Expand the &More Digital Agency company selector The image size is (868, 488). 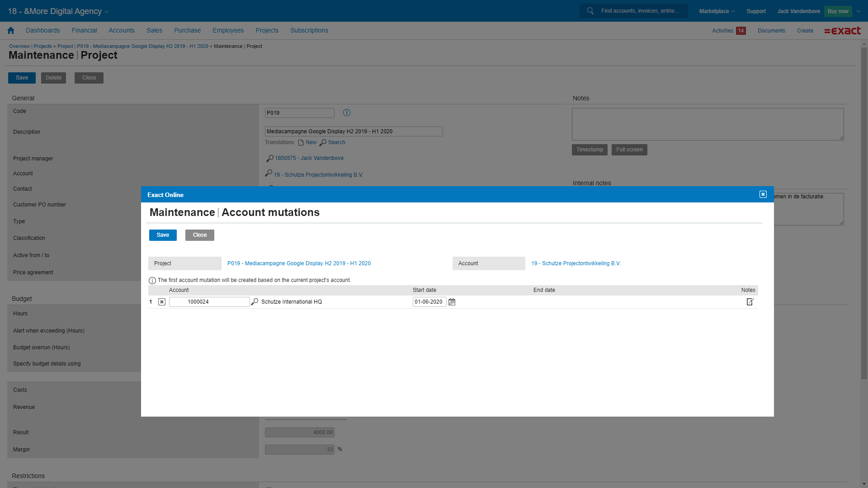pos(58,11)
